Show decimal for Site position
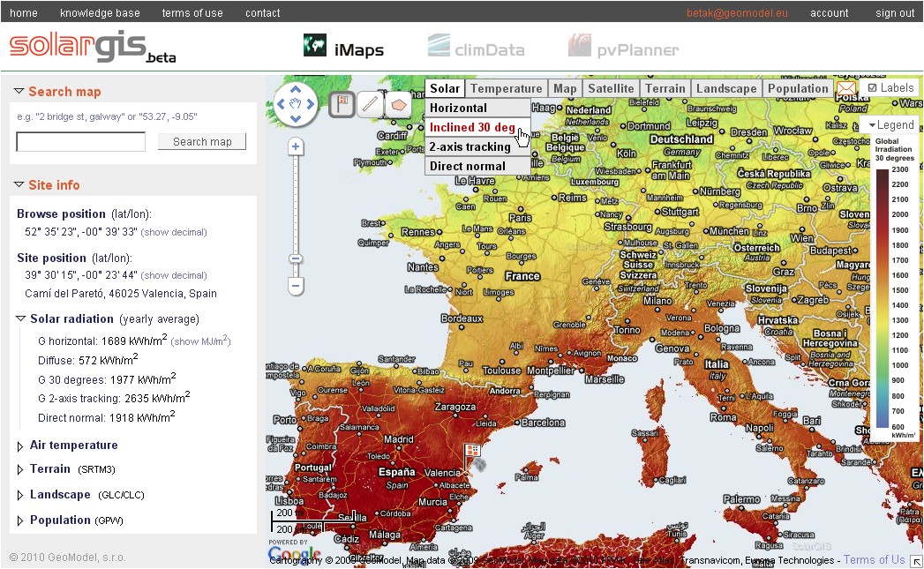This screenshot has height=569, width=924. point(174,275)
